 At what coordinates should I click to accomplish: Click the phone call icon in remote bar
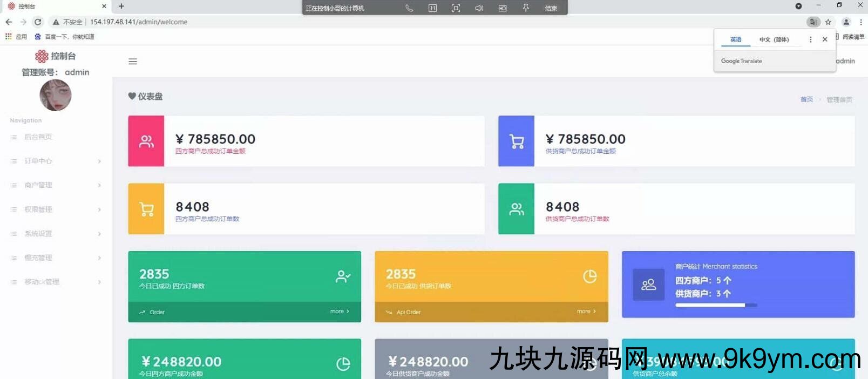(x=409, y=8)
